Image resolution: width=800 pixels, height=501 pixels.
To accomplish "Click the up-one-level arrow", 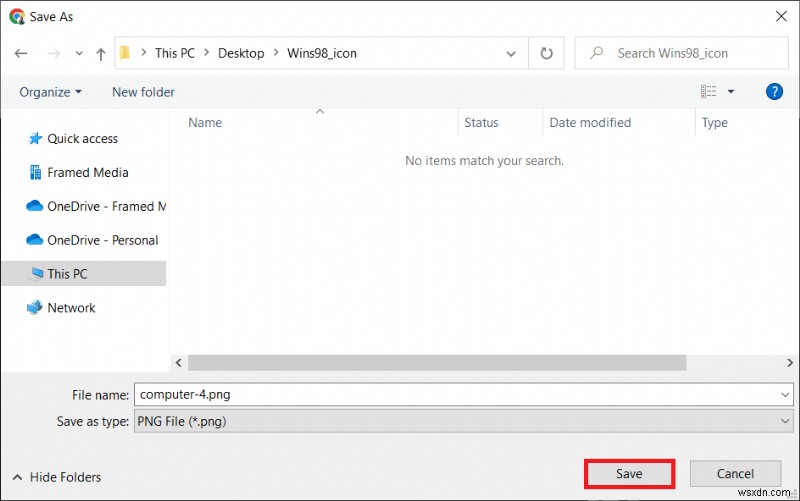I will coord(101,54).
